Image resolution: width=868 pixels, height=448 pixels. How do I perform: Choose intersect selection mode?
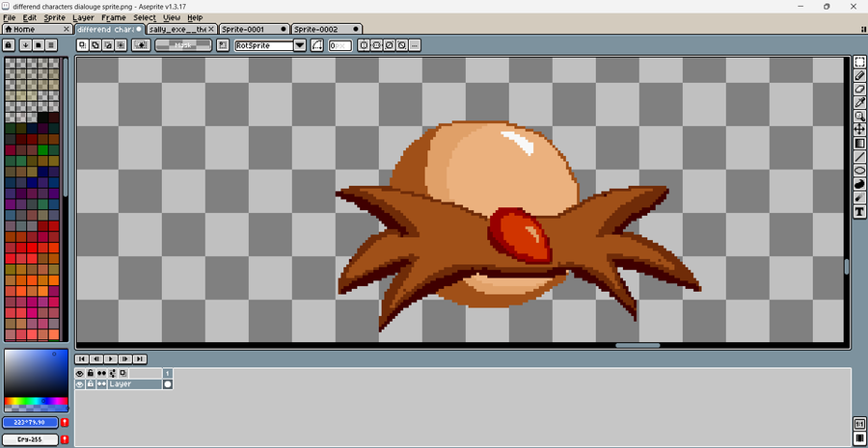(x=121, y=45)
